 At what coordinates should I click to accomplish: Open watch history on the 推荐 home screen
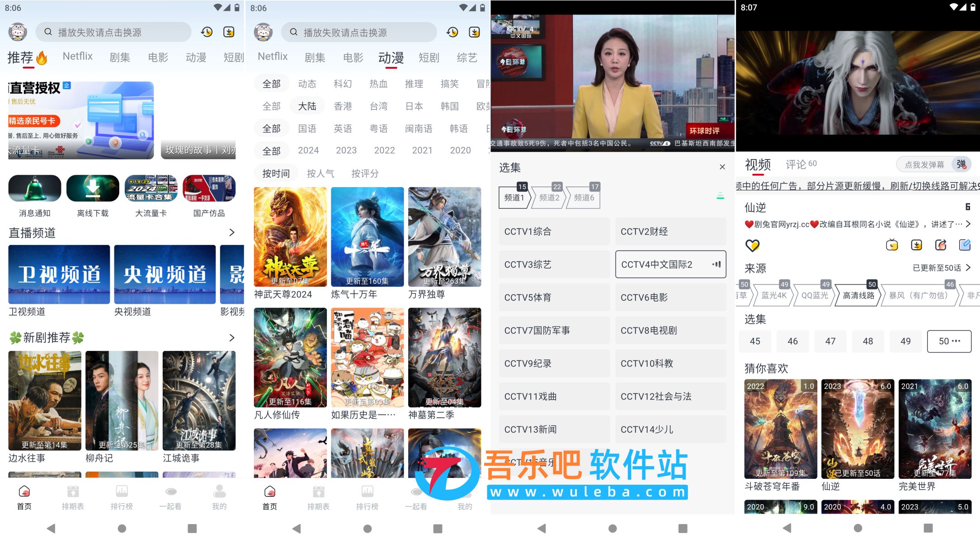click(x=207, y=32)
